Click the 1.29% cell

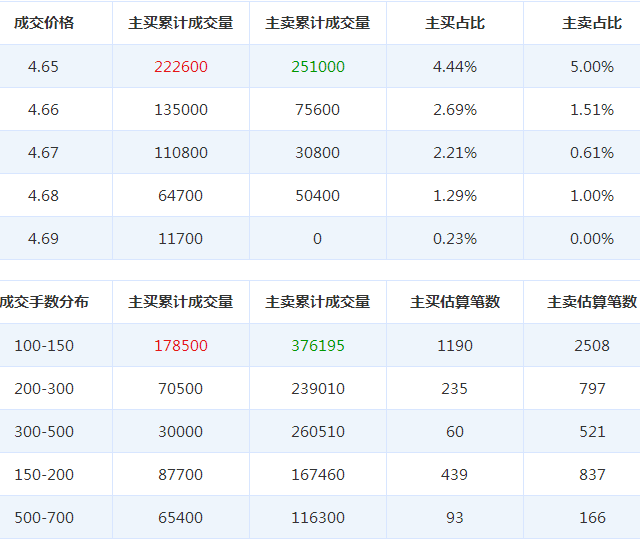point(455,196)
